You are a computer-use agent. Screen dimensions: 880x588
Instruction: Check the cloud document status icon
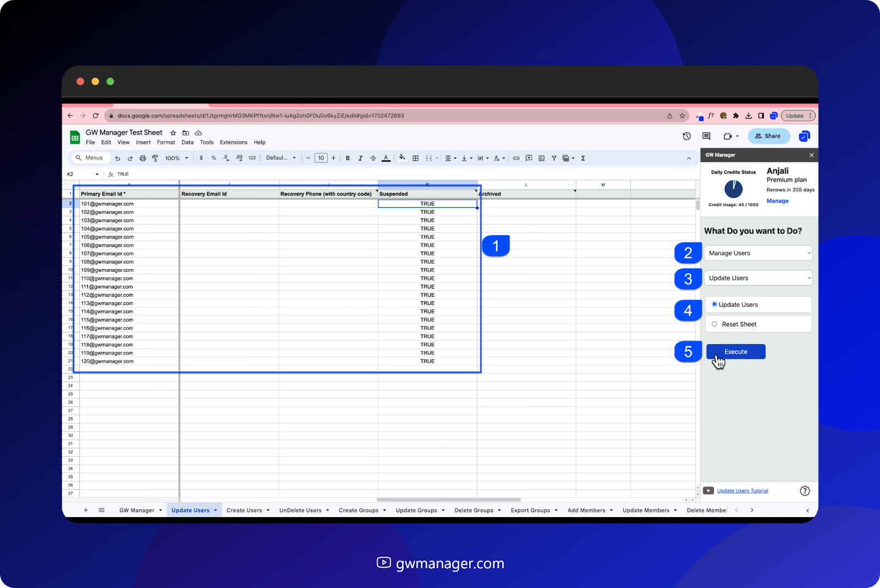coord(199,133)
